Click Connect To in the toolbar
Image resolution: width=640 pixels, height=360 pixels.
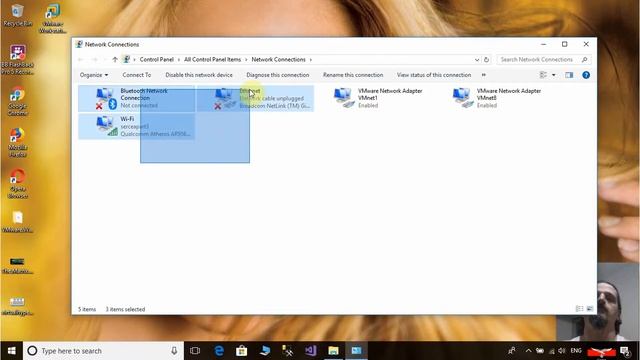[x=137, y=75]
